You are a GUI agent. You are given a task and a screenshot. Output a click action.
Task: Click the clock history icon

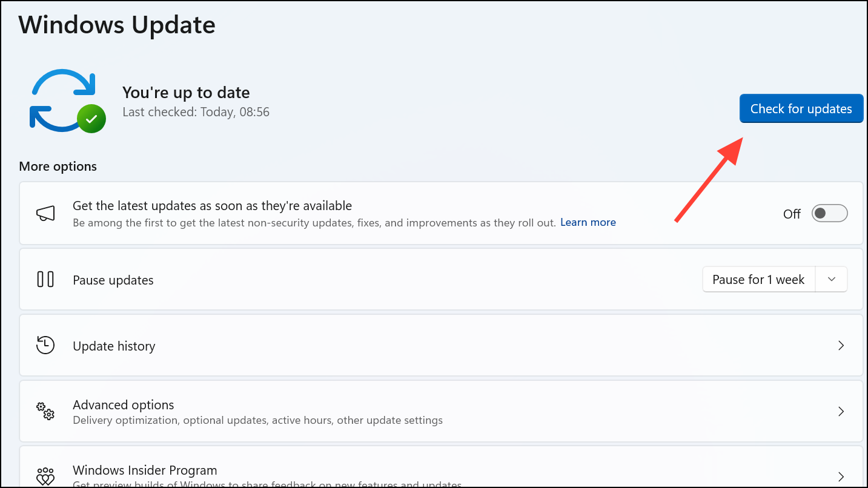point(45,345)
